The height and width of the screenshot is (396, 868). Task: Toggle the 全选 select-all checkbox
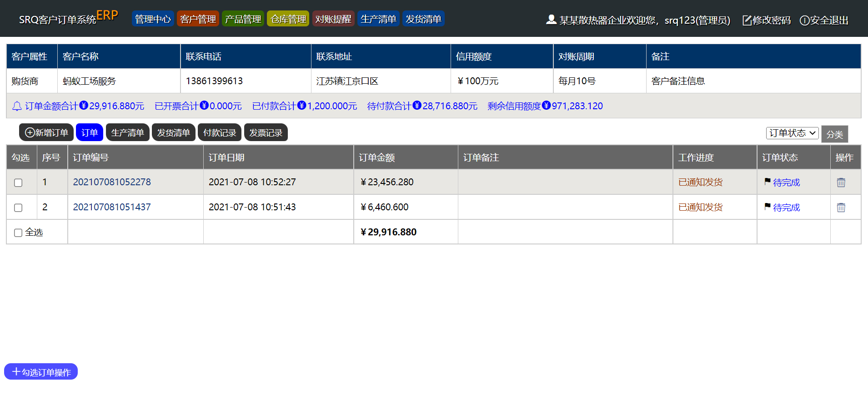point(18,233)
